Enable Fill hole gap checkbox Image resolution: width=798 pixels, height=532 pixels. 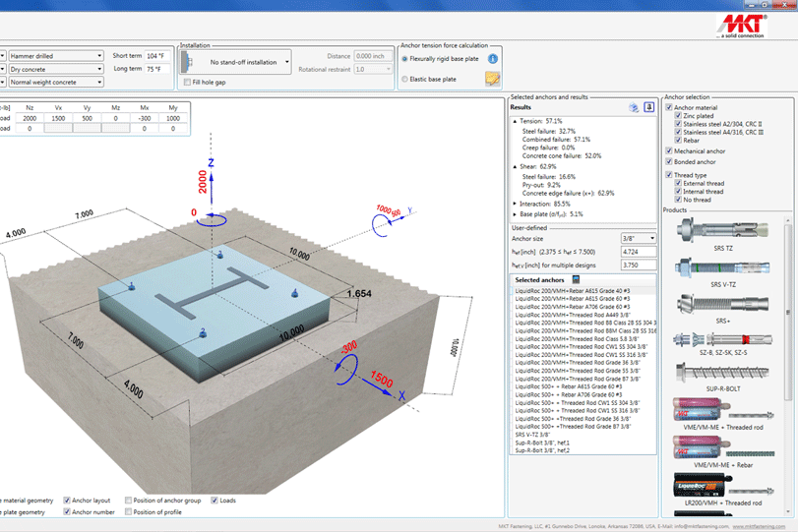click(x=187, y=82)
